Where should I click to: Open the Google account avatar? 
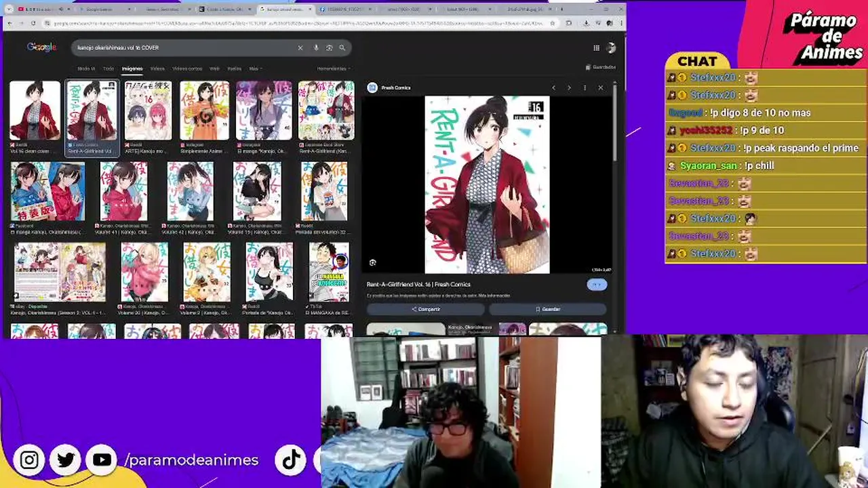[x=611, y=47]
